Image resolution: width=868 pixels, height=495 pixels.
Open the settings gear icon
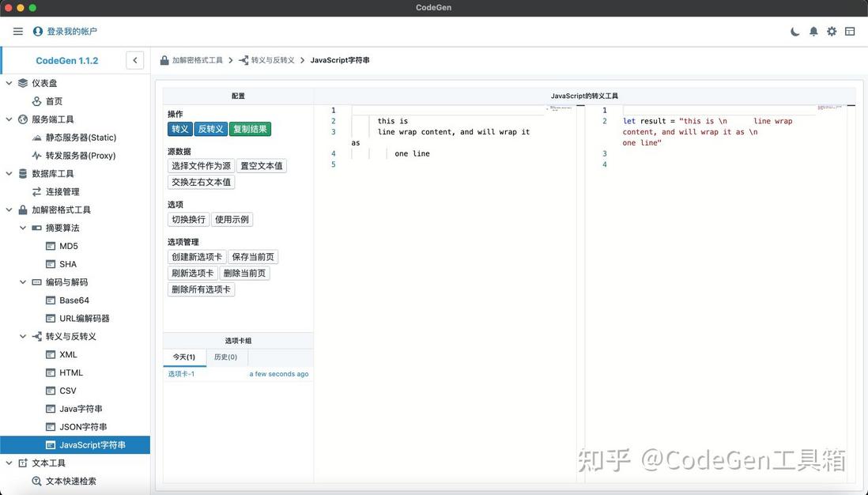(x=832, y=32)
